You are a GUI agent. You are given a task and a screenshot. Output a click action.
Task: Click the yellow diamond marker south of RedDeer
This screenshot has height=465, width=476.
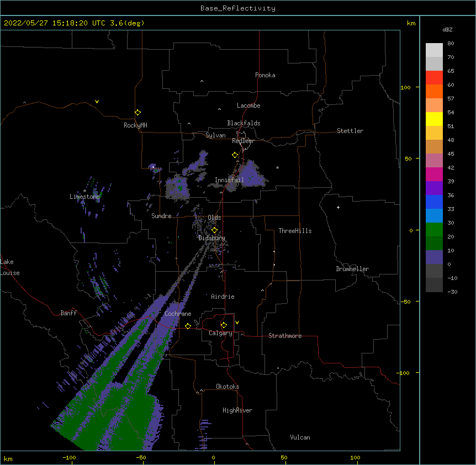point(235,155)
